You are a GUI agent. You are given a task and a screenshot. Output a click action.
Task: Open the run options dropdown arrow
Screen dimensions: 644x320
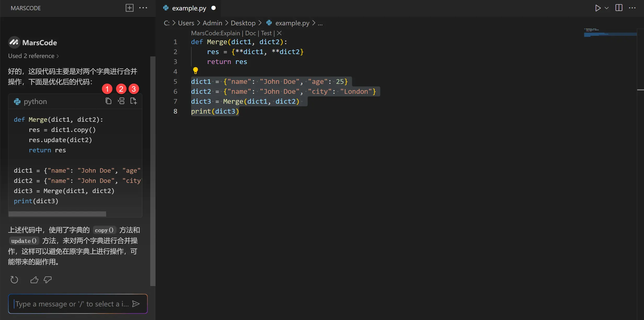(x=607, y=8)
